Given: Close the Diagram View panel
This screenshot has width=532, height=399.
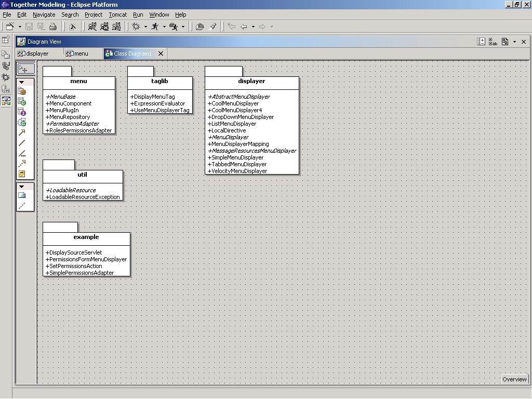Looking at the screenshot, I should click(524, 42).
